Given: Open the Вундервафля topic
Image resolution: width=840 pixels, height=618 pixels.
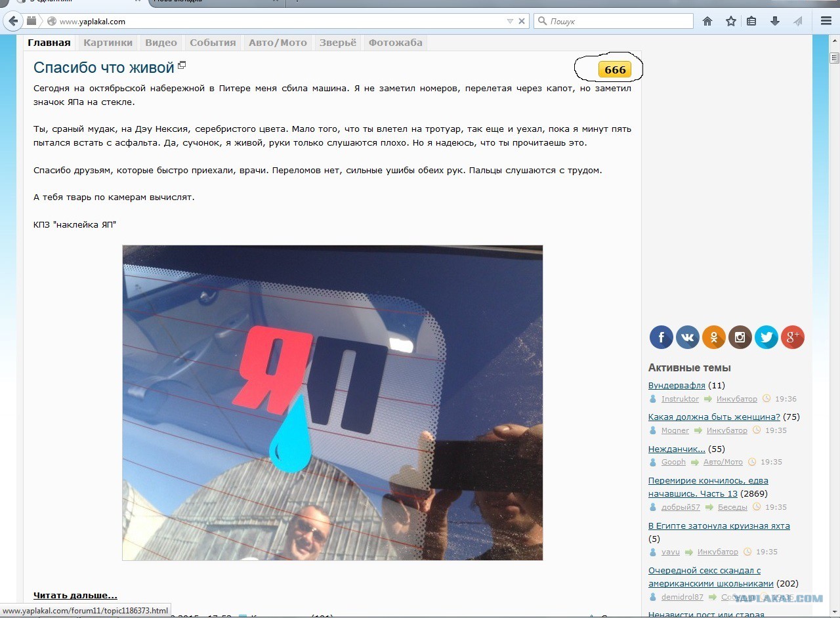Looking at the screenshot, I should pos(677,385).
